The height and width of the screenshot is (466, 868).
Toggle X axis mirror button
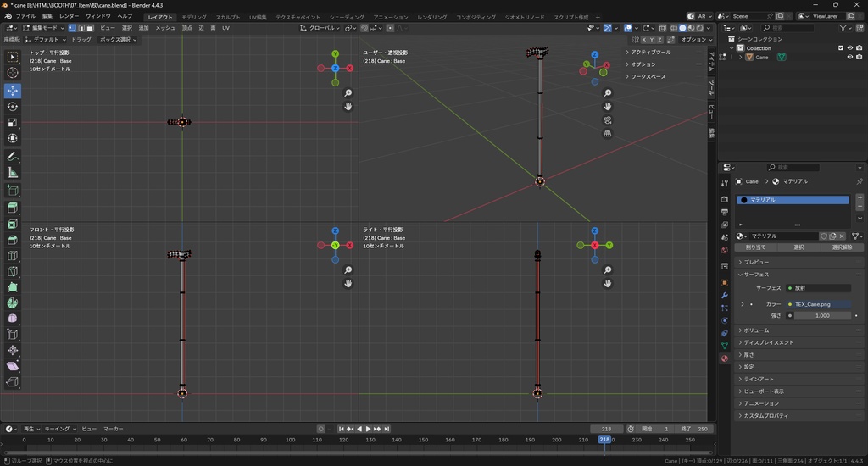[x=644, y=40]
